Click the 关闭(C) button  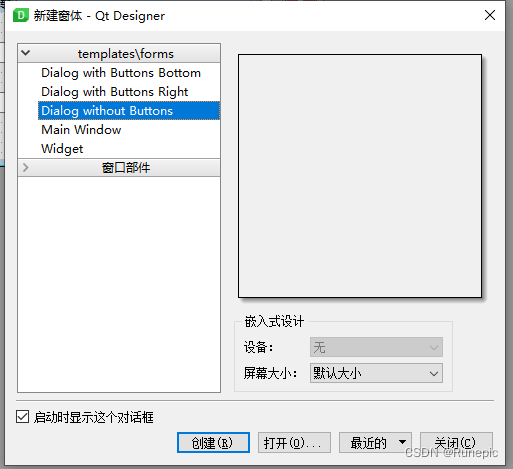pos(456,443)
